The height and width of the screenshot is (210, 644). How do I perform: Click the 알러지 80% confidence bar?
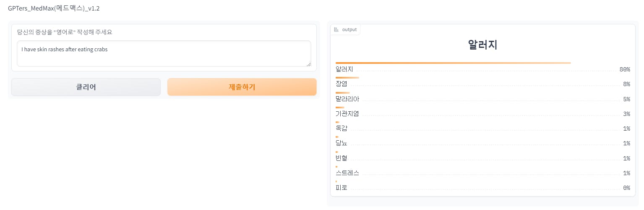pos(453,63)
